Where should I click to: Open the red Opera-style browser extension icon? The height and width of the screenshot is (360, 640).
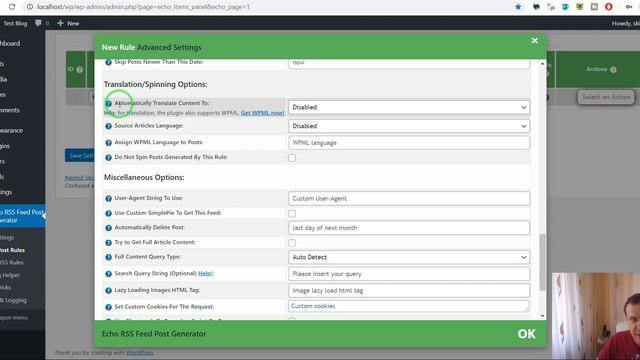(609, 7)
